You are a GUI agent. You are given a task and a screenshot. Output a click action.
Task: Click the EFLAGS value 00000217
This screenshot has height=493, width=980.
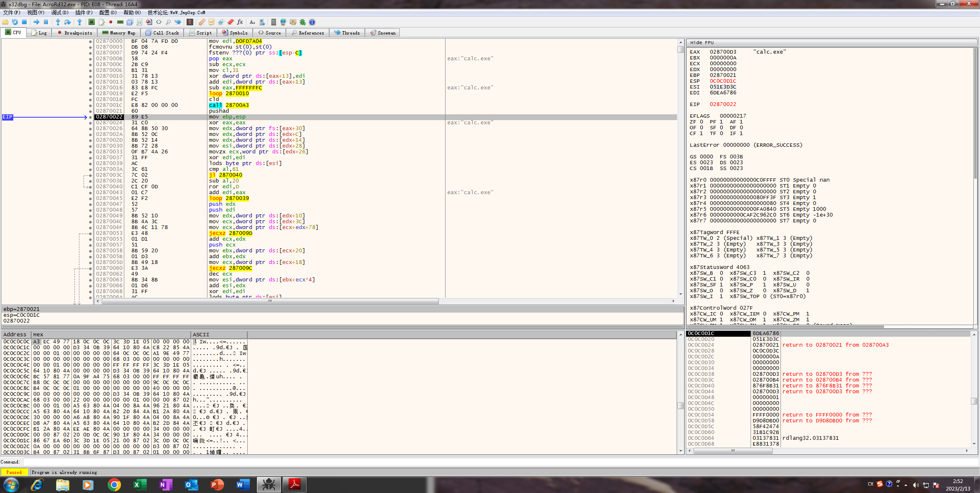733,116
